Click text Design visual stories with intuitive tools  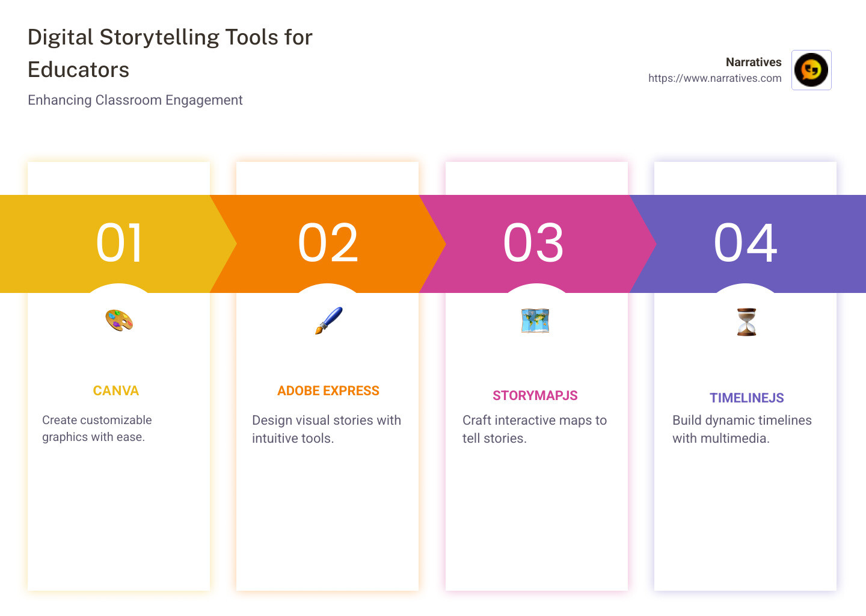[327, 430]
